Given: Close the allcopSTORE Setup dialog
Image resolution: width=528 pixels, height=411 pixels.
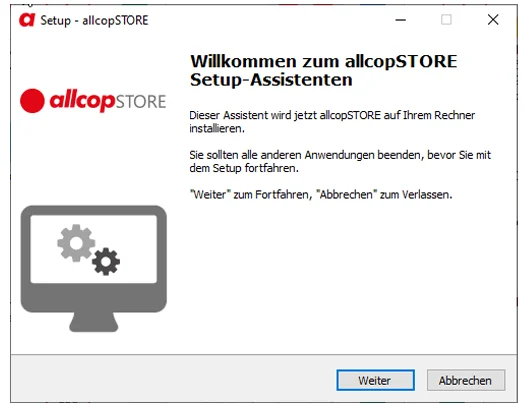Looking at the screenshot, I should tap(493, 20).
